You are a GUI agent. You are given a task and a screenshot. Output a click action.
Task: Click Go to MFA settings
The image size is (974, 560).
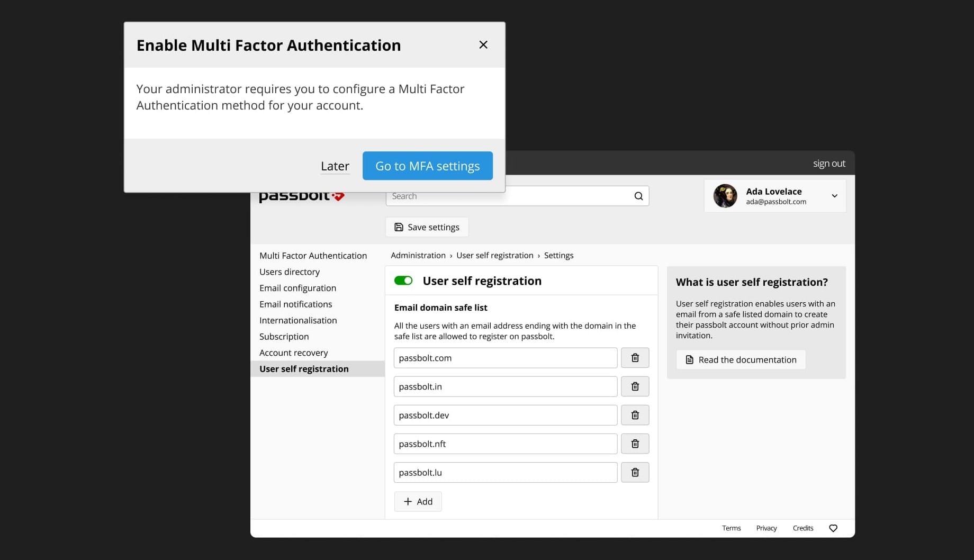tap(427, 166)
